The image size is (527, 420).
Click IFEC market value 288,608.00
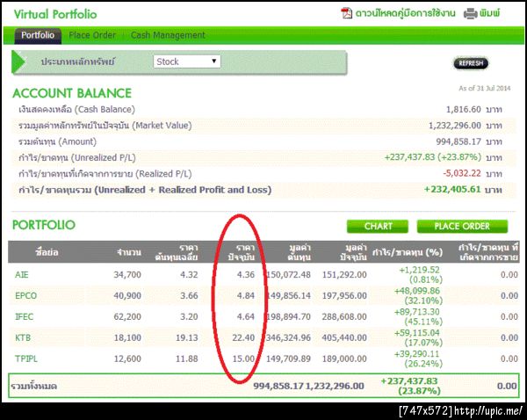tap(344, 316)
